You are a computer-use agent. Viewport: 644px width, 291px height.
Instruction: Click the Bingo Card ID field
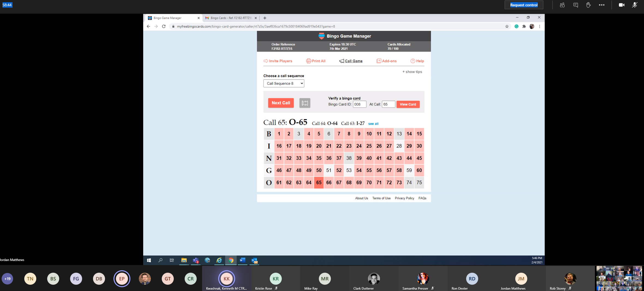click(x=360, y=104)
